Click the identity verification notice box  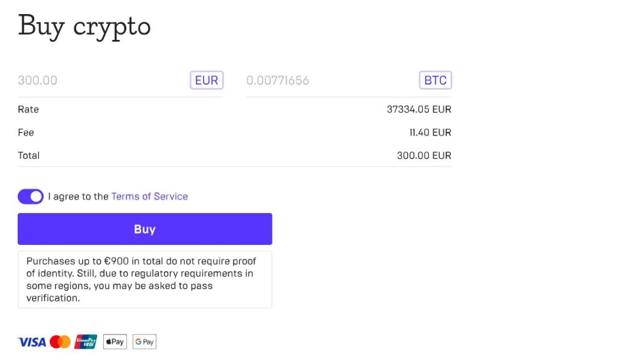pyautogui.click(x=145, y=280)
